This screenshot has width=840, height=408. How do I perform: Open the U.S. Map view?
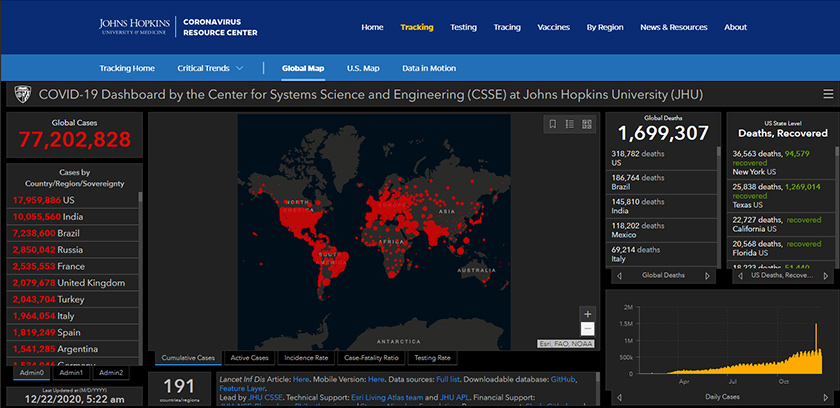363,68
